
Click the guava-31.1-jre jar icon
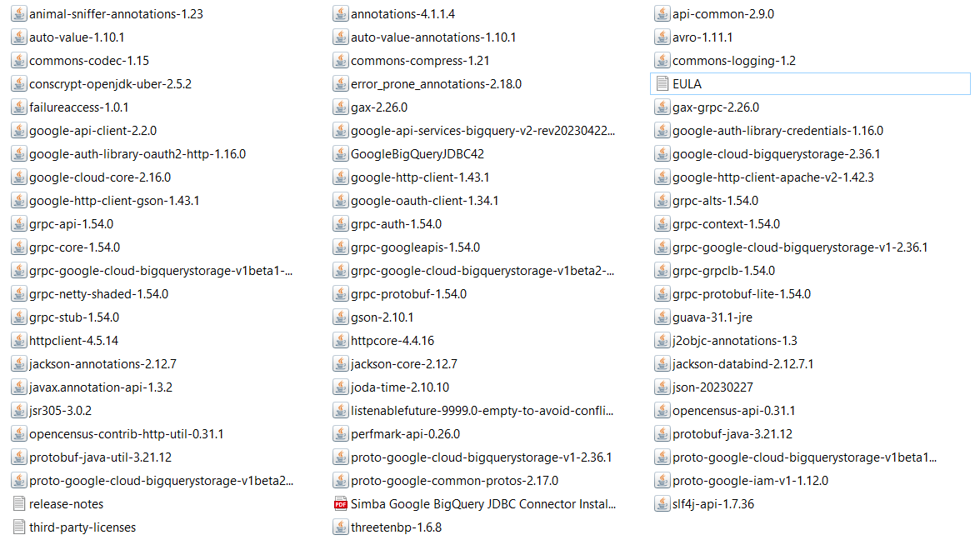pyautogui.click(x=662, y=317)
